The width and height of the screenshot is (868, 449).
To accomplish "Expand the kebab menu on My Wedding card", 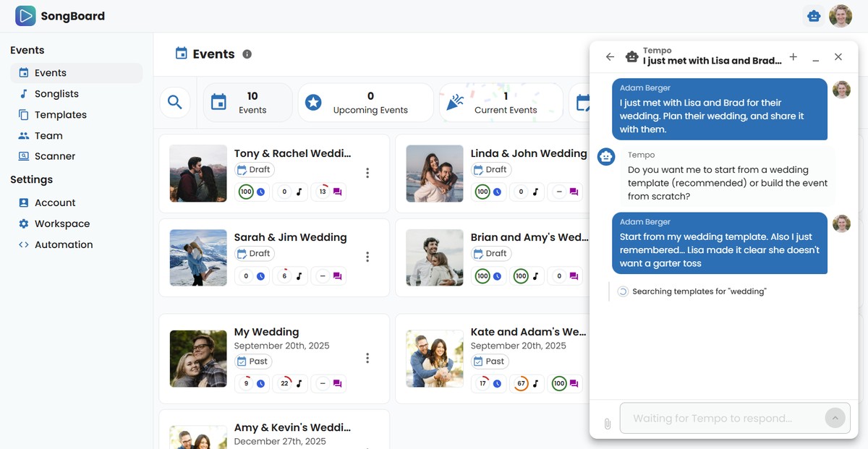I will click(367, 357).
